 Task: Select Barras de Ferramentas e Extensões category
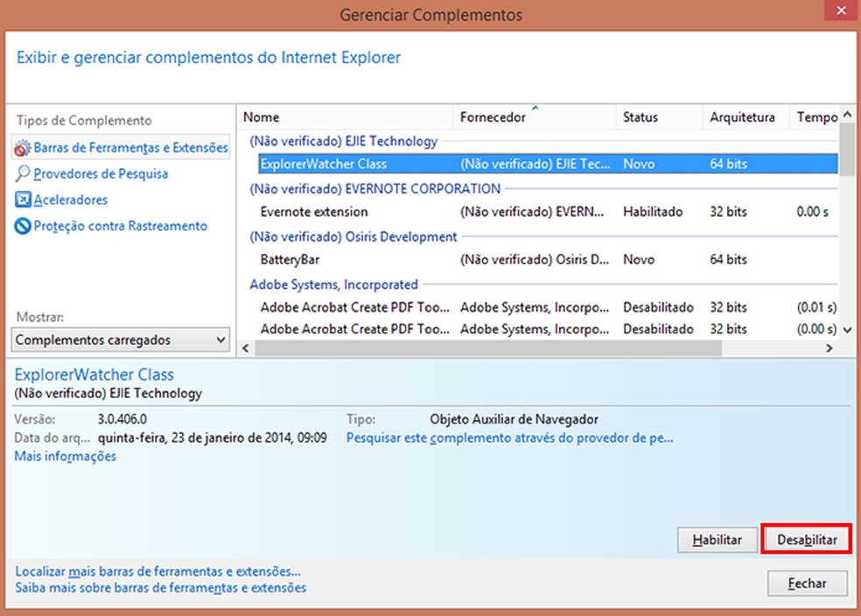[x=121, y=148]
